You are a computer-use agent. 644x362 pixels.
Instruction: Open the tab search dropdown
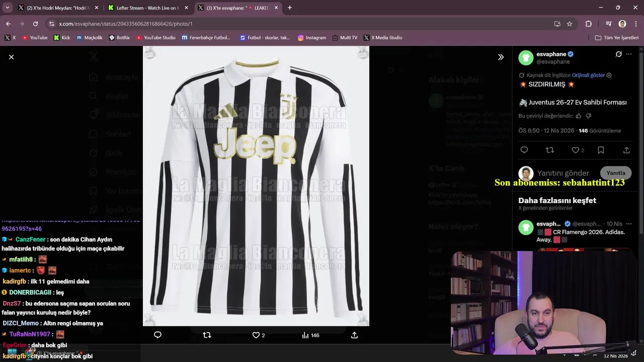click(x=7, y=8)
